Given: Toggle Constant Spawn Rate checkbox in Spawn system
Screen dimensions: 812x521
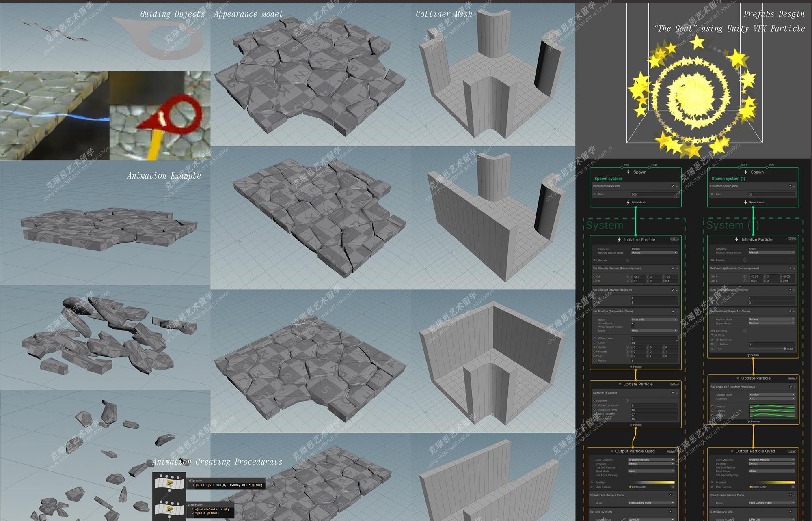Looking at the screenshot, I should 673,186.
